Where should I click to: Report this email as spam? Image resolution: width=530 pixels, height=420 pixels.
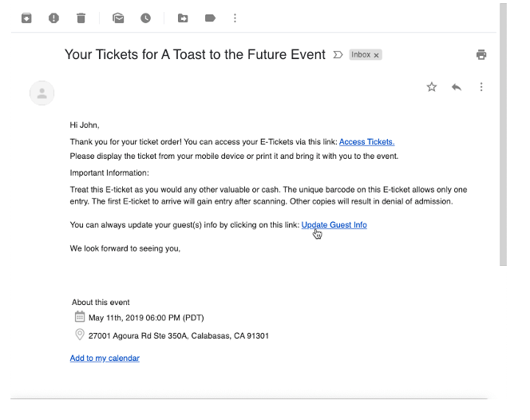point(53,18)
